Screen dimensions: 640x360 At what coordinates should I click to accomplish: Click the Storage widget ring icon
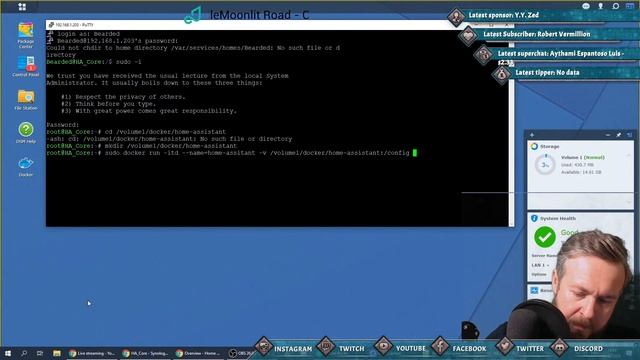point(534,146)
